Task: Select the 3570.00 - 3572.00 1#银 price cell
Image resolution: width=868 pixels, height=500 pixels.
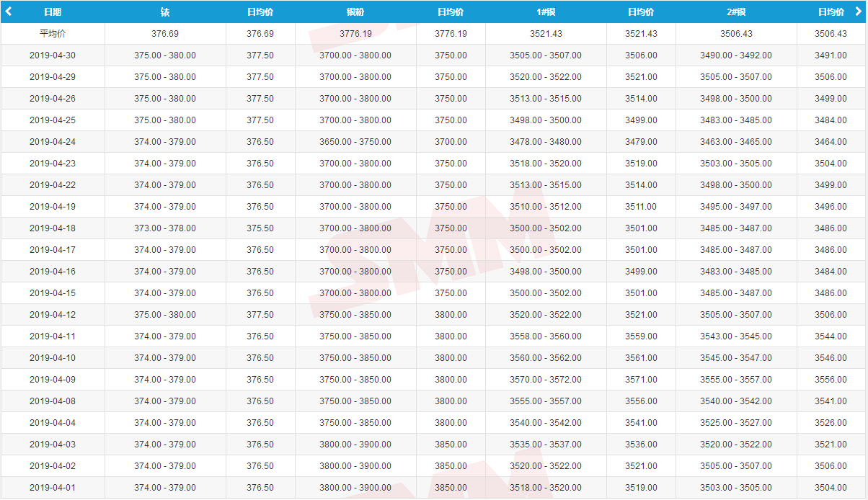Action: pyautogui.click(x=546, y=380)
